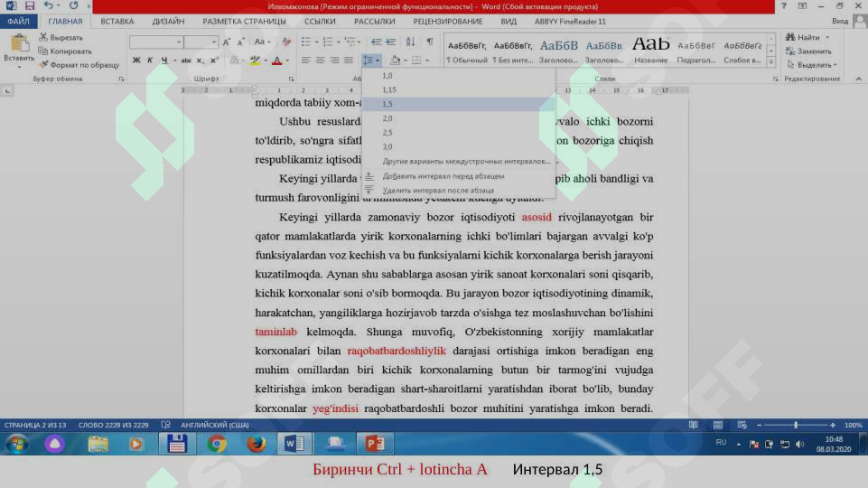Switch to read mode view in status bar
The width and height of the screenshot is (868, 488).
pos(693,425)
